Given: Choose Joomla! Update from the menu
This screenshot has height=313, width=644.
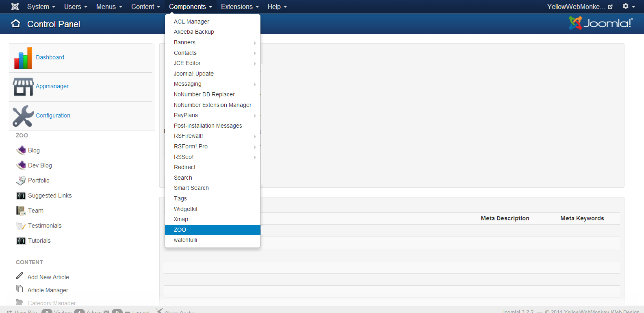Looking at the screenshot, I should coord(212,74).
